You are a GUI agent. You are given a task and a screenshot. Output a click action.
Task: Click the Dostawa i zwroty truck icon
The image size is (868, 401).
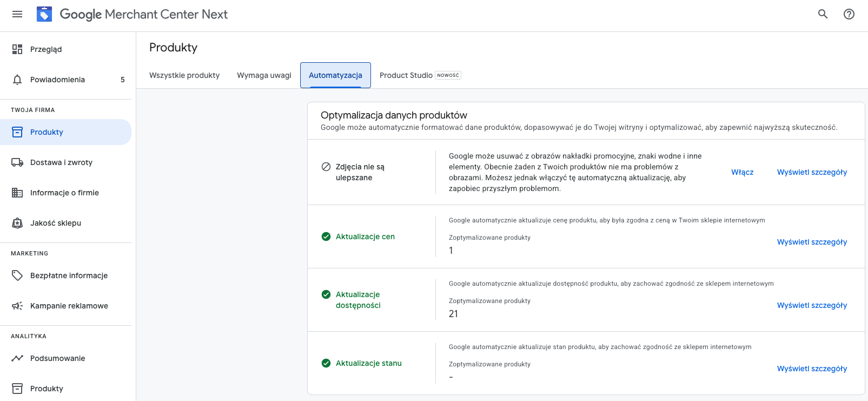pos(17,162)
